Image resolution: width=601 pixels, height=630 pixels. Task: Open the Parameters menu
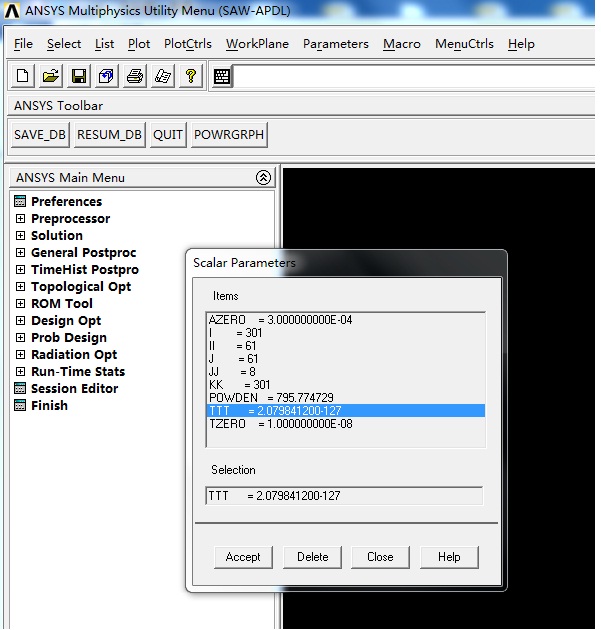pyautogui.click(x=336, y=43)
